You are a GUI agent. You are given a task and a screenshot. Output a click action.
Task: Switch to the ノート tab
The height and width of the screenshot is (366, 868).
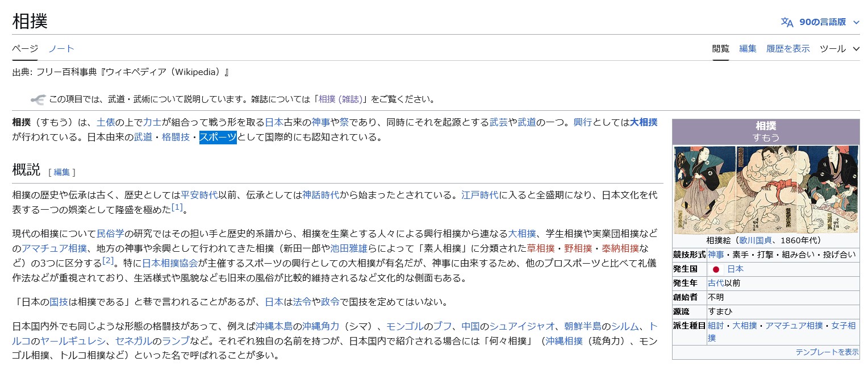click(x=61, y=49)
